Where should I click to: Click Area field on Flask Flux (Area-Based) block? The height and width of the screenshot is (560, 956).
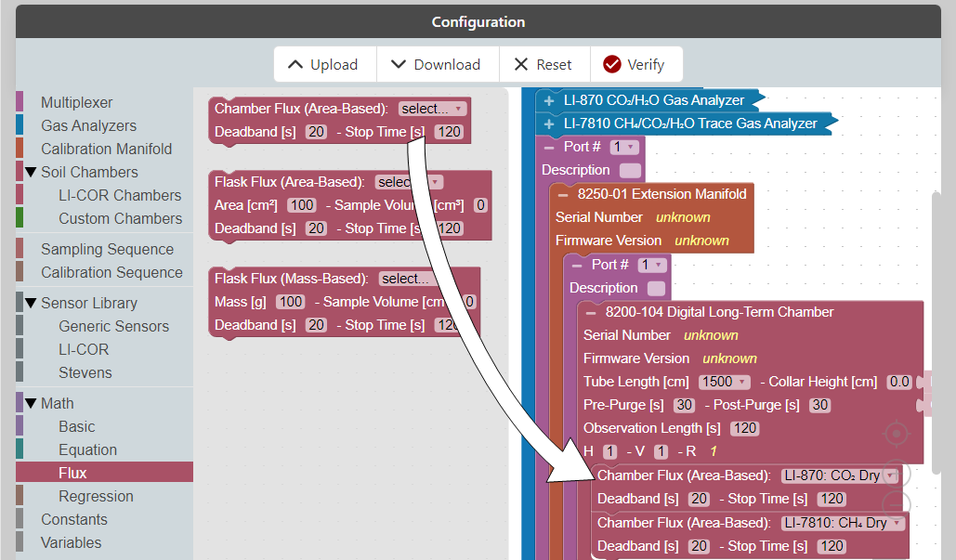click(x=302, y=205)
